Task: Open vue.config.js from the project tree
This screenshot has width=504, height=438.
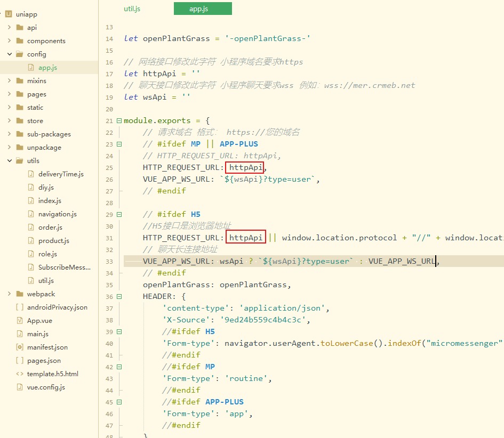Action: click(x=46, y=387)
